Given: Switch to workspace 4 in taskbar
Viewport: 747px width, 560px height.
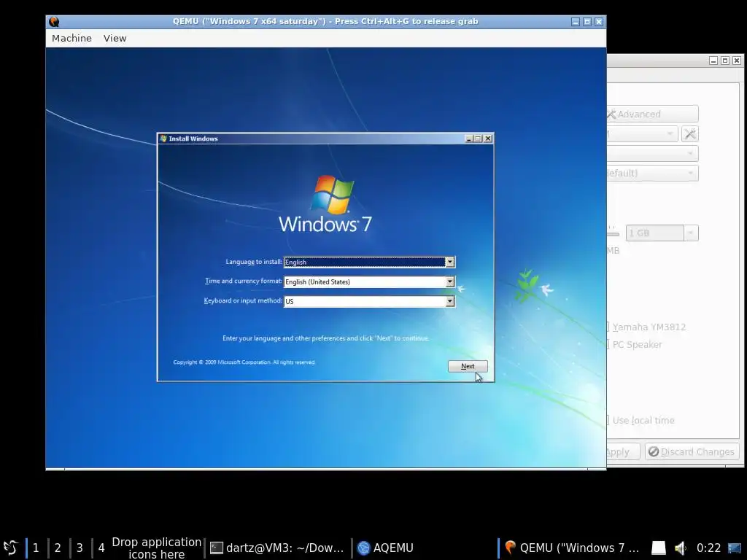Looking at the screenshot, I should 101,548.
